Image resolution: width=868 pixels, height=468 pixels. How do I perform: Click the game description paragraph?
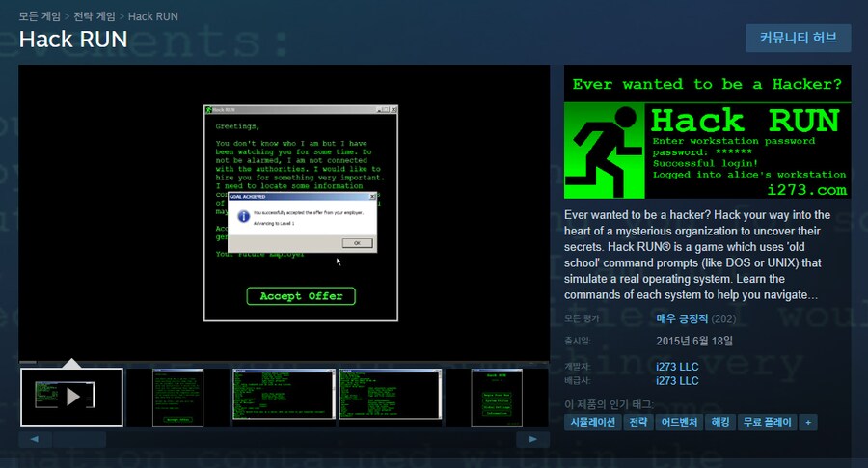pyautogui.click(x=697, y=255)
